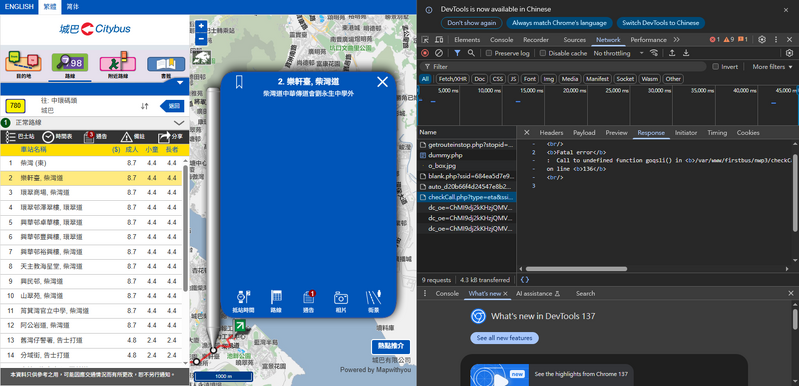Screen dimensions: 799x386
Task: Close the blue stop info popup
Action: 382,82
